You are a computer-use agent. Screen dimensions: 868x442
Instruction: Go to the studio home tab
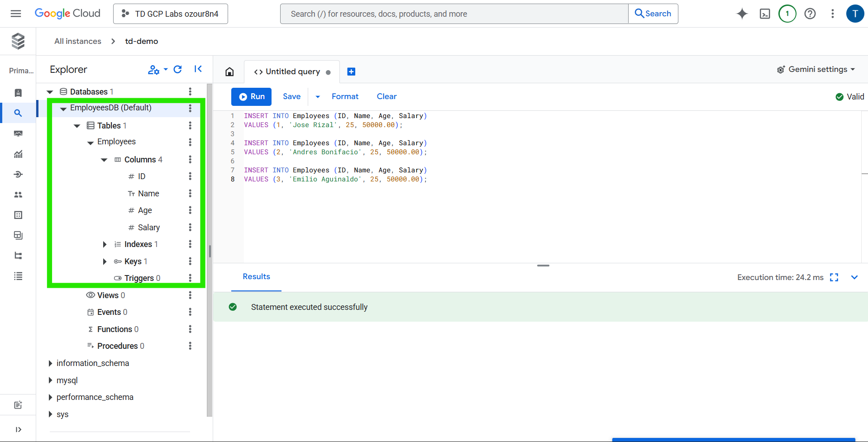click(x=229, y=71)
